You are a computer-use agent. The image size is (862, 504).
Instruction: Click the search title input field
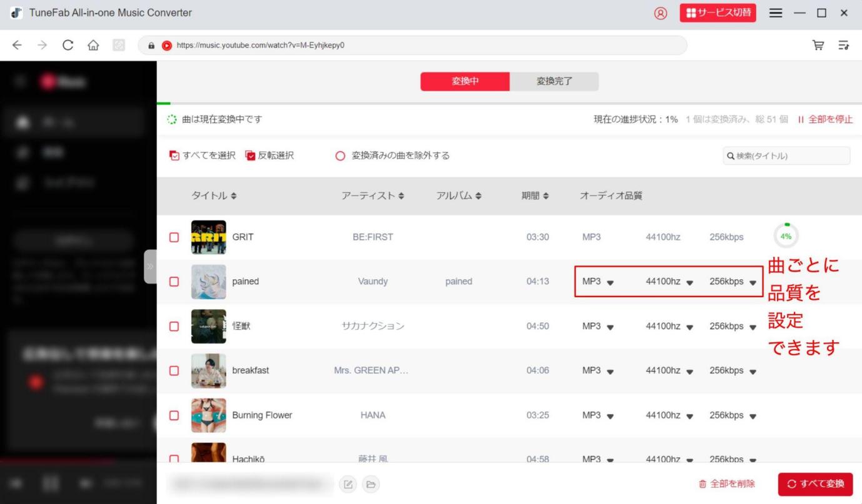[x=786, y=156]
